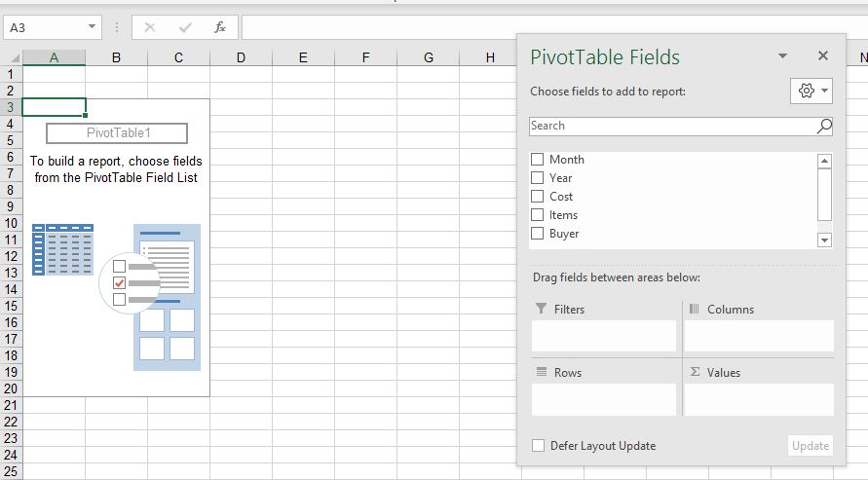The image size is (868, 480).
Task: Check the Month field checkbox
Action: tap(537, 160)
